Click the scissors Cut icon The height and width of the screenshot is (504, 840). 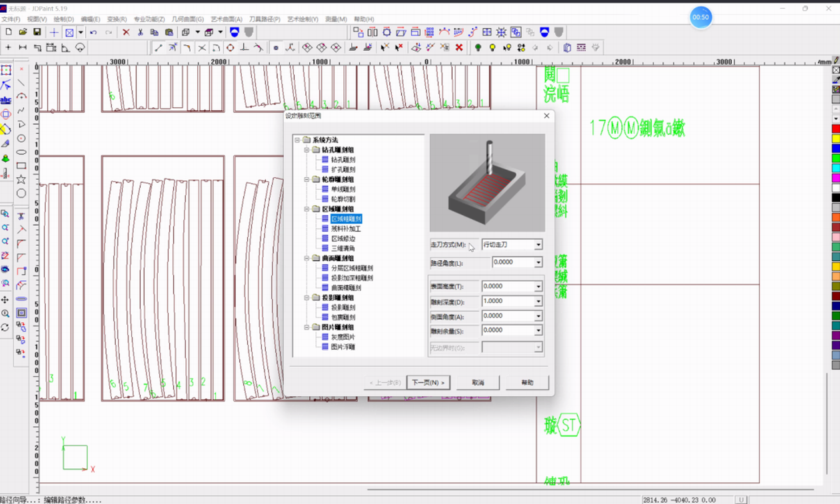click(x=140, y=32)
